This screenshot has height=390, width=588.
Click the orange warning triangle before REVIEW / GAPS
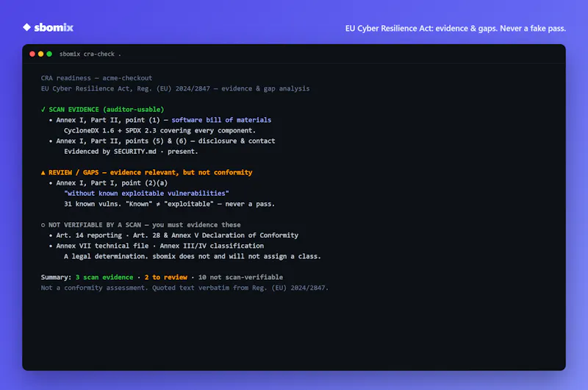point(43,173)
